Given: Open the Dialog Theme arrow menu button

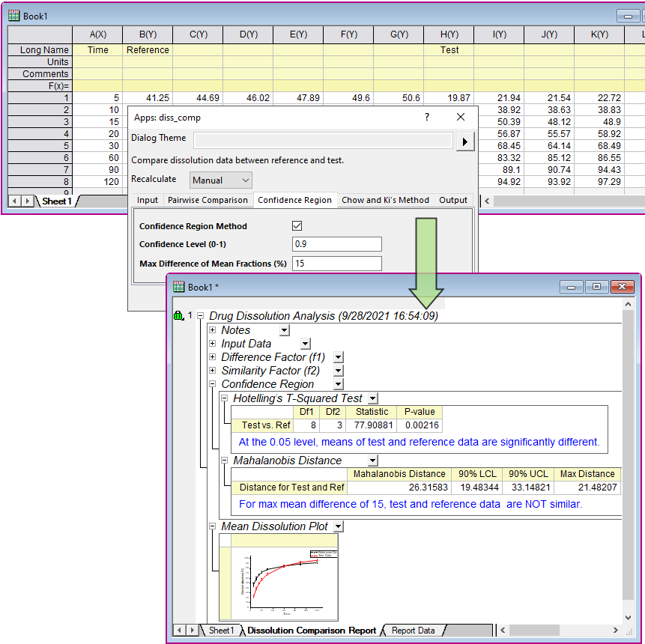Looking at the screenshot, I should [465, 142].
